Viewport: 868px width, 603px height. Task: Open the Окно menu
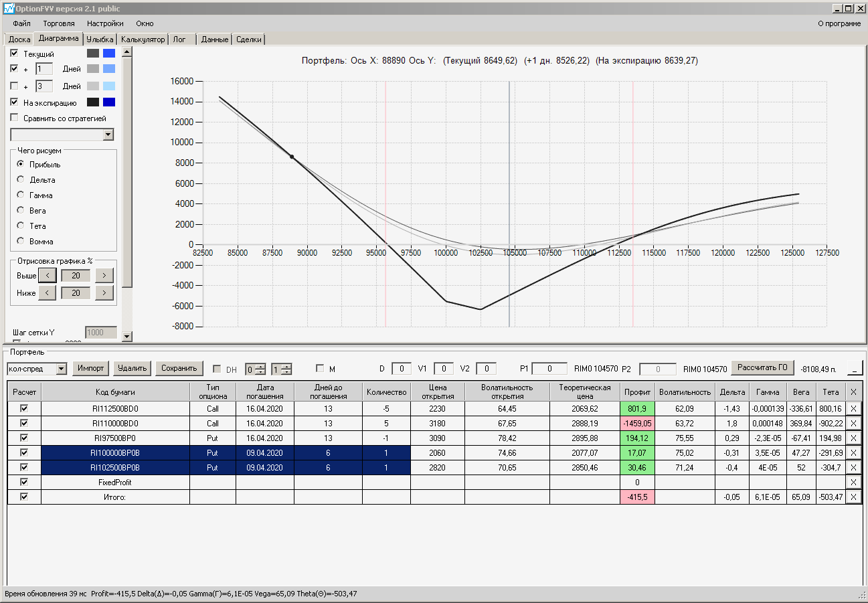click(145, 23)
